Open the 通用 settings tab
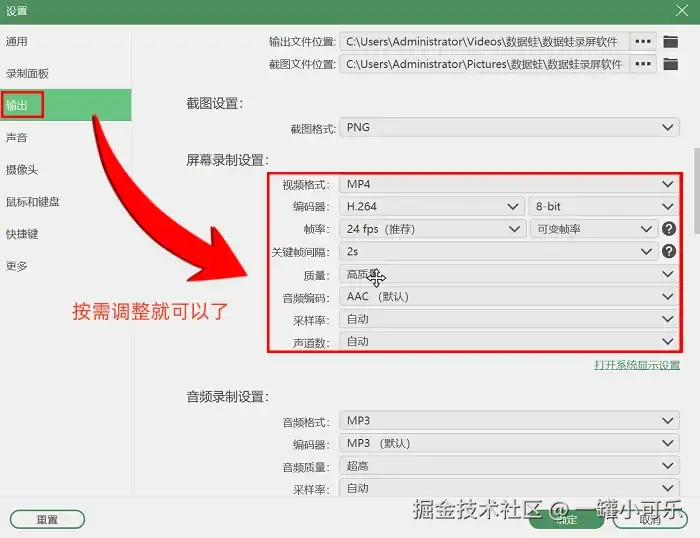700x538 pixels. (66, 42)
